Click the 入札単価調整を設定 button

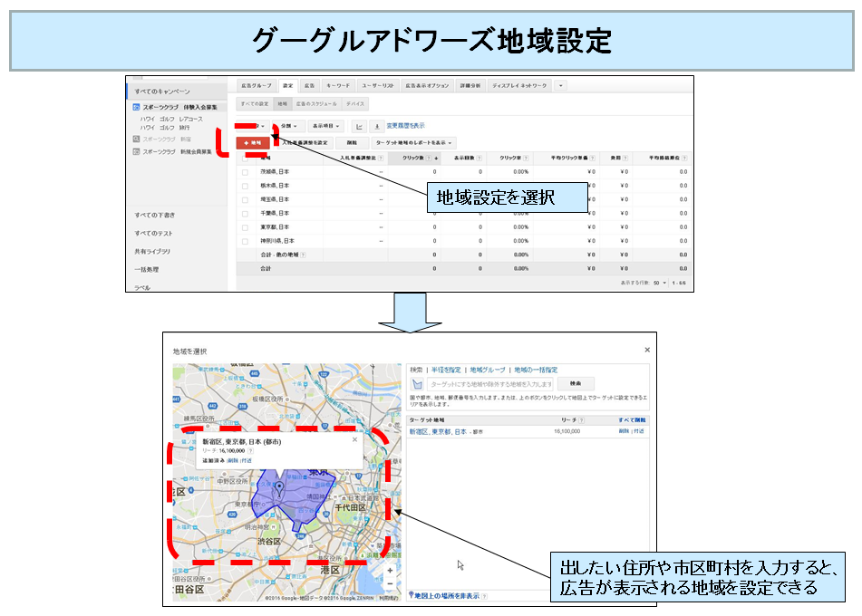point(304,143)
